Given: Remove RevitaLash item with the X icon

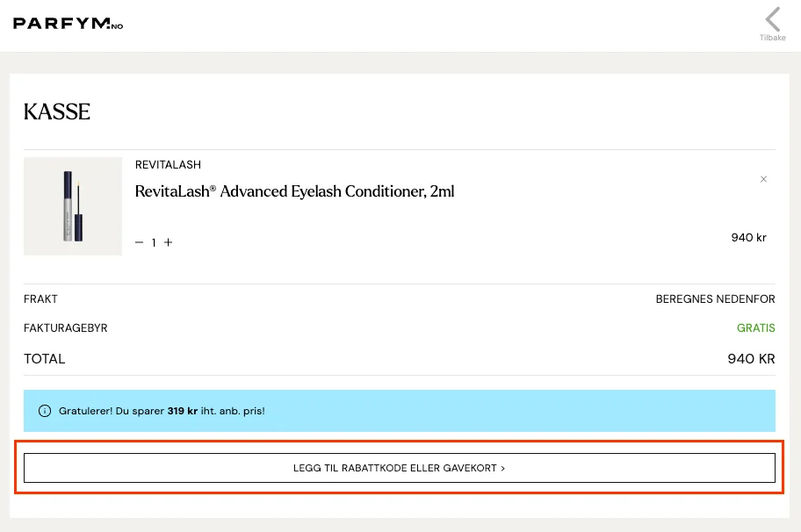Looking at the screenshot, I should 763,179.
